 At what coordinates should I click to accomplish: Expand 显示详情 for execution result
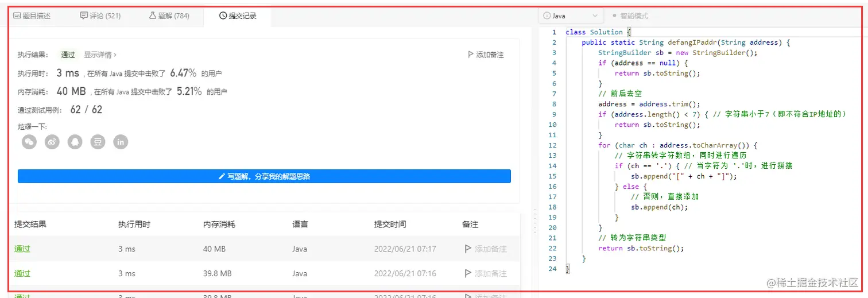[x=100, y=55]
